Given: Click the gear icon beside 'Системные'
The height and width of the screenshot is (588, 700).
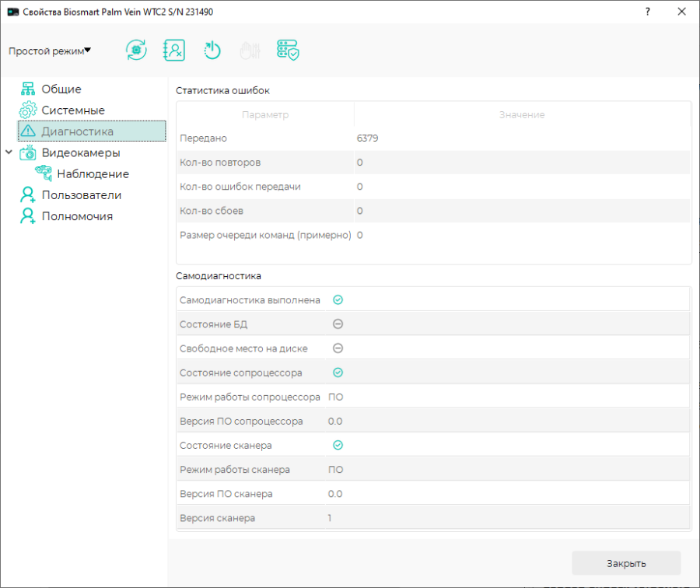Looking at the screenshot, I should tap(28, 110).
